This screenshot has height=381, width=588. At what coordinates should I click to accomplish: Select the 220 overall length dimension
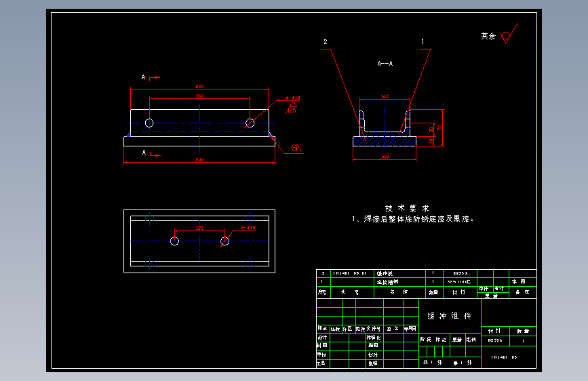(199, 86)
